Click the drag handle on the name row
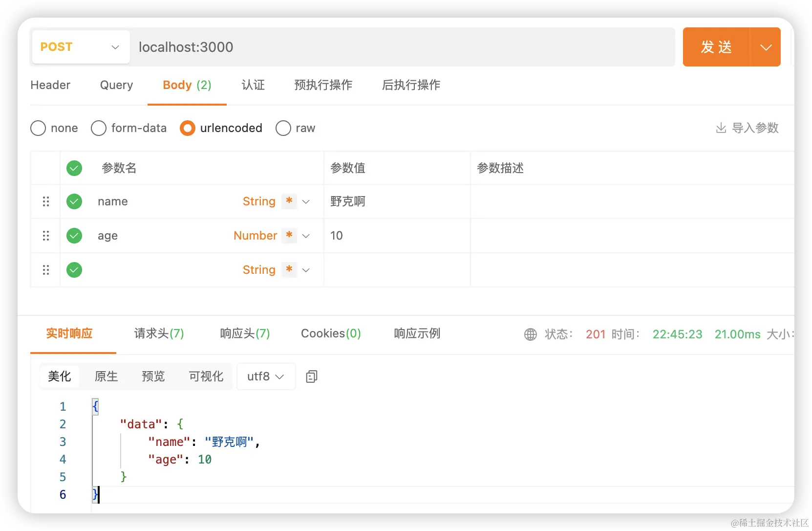The width and height of the screenshot is (812, 531). [x=45, y=201]
